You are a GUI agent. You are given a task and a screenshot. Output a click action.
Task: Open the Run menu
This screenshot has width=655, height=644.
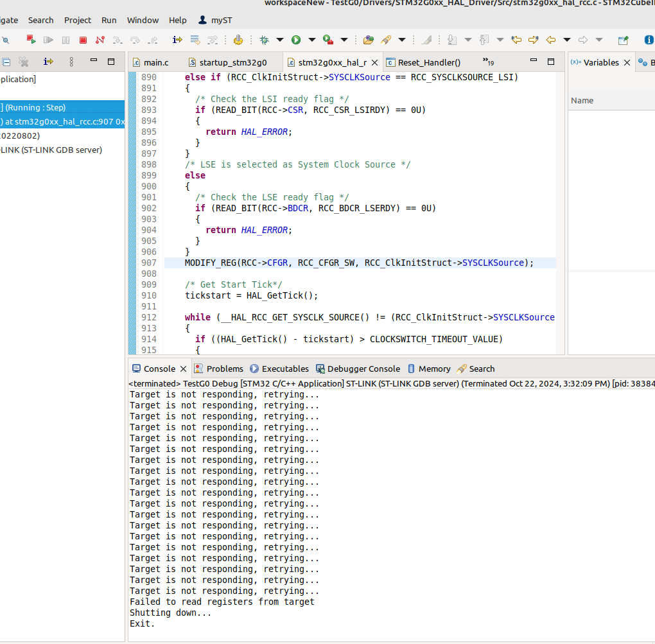[x=109, y=20]
